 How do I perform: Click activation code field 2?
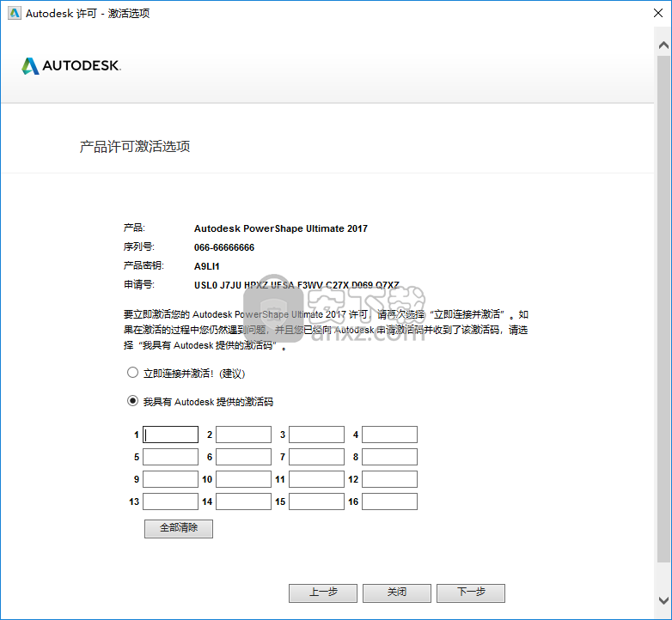pos(243,435)
